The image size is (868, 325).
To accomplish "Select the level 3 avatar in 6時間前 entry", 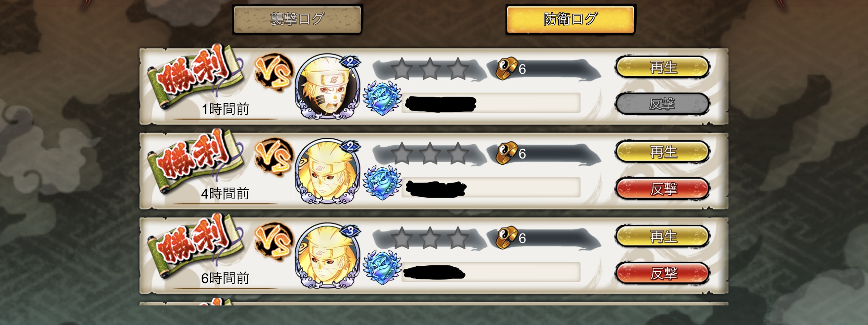I will click(328, 255).
